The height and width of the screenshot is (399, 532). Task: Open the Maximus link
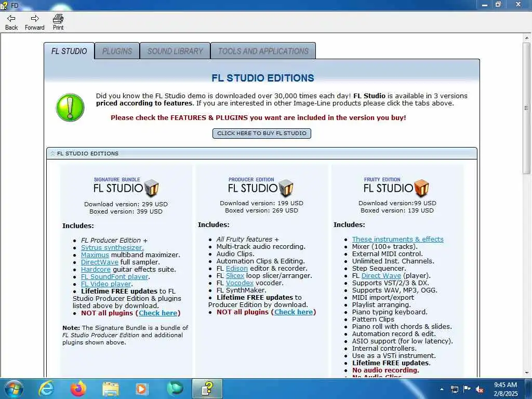tap(95, 255)
